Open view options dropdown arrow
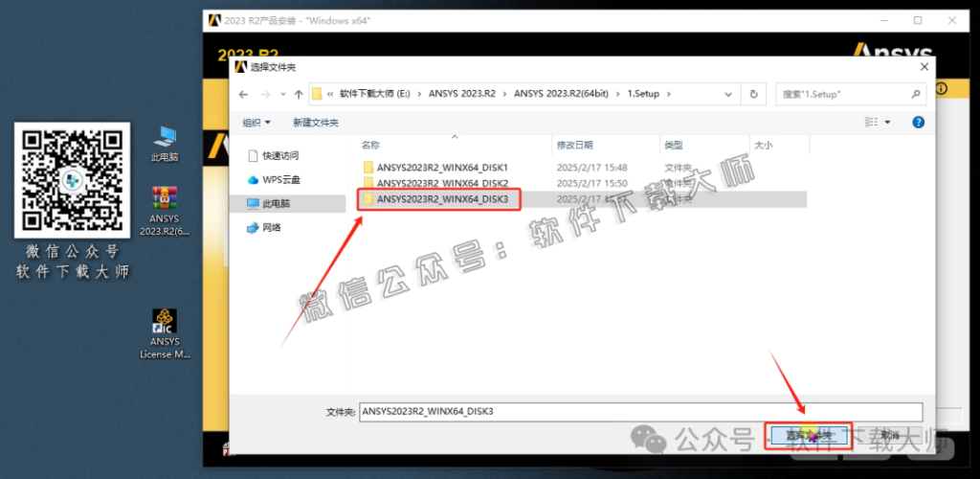Screen dimensions: 980x479 click(887, 123)
